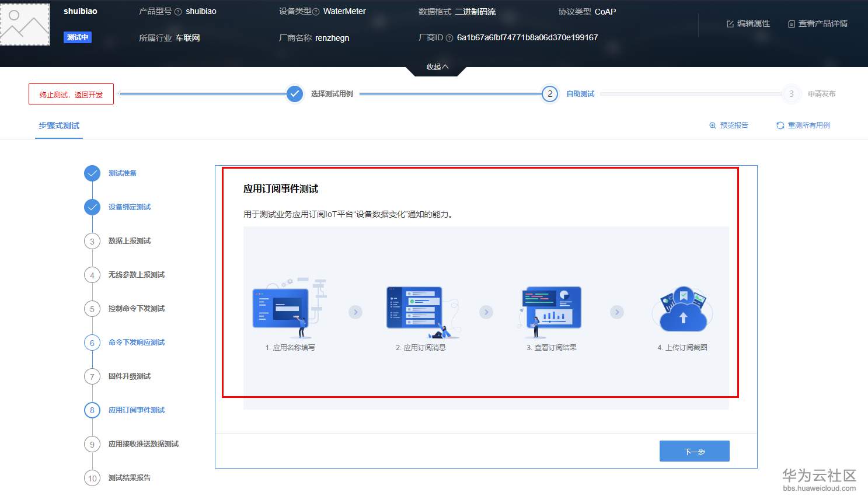Click the 重测所有用例 refresh icon
Viewport: 868px width, 503px height.
pyautogui.click(x=780, y=125)
